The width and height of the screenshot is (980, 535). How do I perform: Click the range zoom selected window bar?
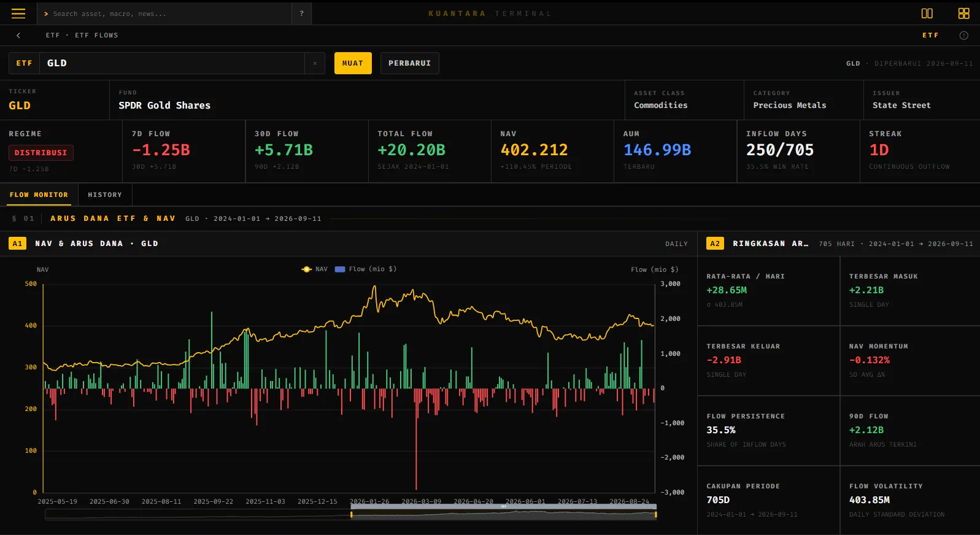tap(503, 507)
